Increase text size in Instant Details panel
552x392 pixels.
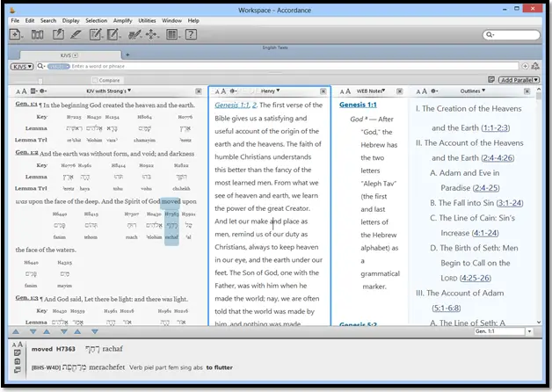tap(20, 345)
